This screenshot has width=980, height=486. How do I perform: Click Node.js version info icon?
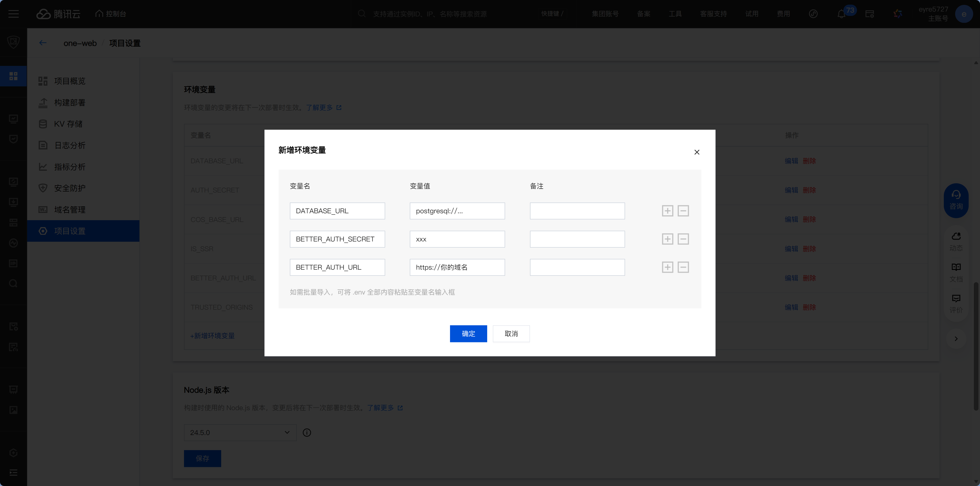tap(307, 433)
